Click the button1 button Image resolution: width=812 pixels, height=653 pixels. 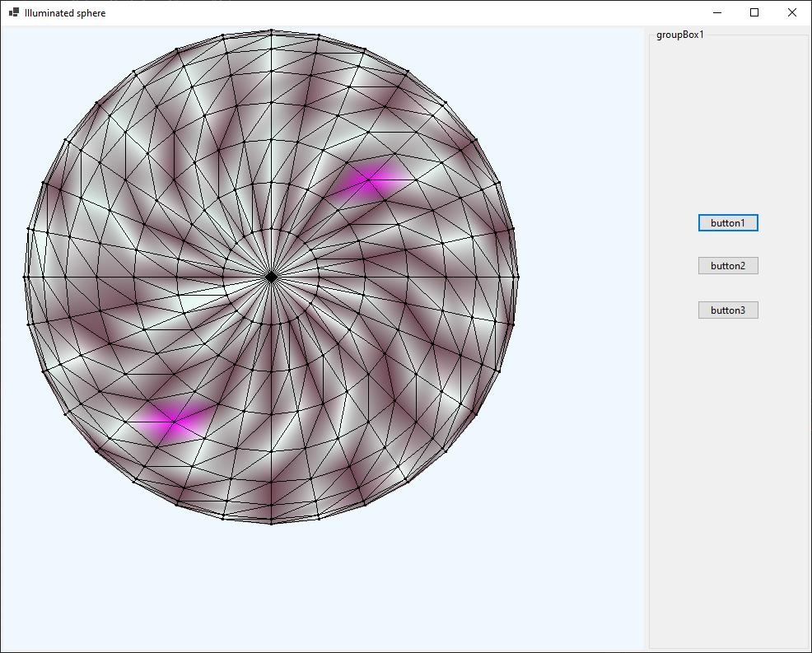(x=727, y=223)
